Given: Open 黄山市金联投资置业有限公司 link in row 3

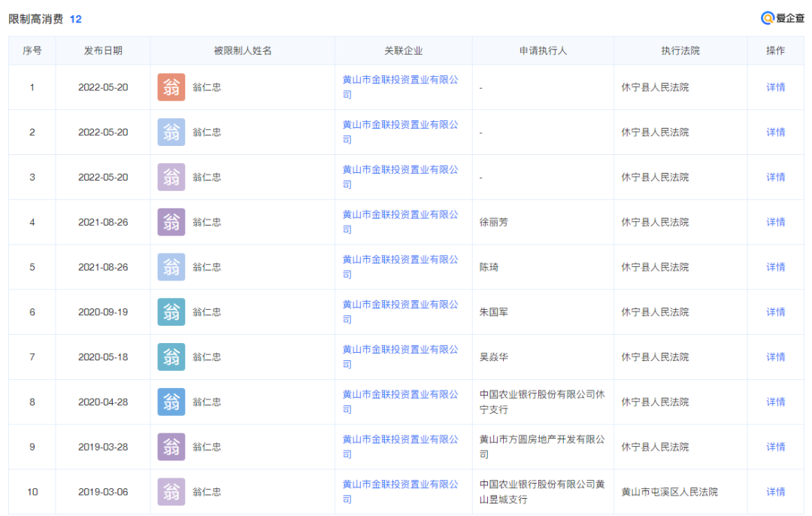Looking at the screenshot, I should [400, 178].
